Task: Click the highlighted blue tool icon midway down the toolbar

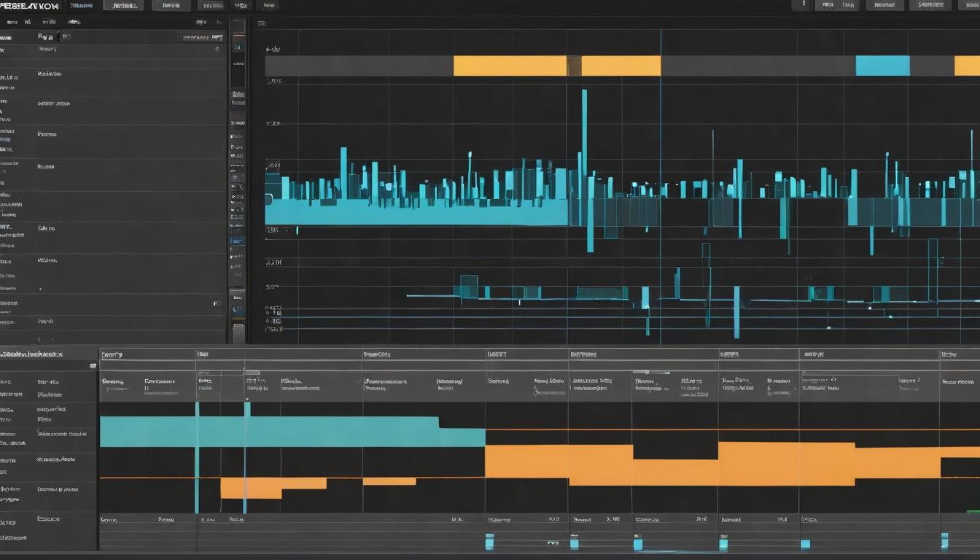Action: click(236, 241)
